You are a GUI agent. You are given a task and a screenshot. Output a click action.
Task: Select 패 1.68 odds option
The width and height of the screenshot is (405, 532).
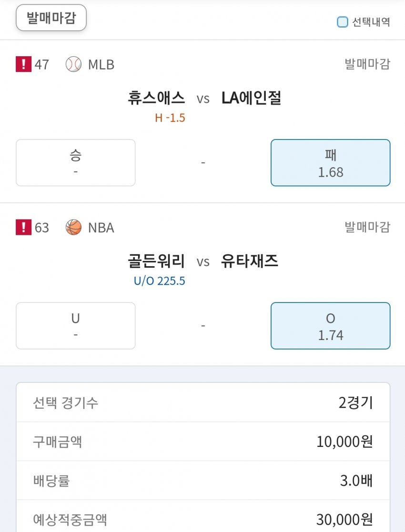click(x=330, y=162)
